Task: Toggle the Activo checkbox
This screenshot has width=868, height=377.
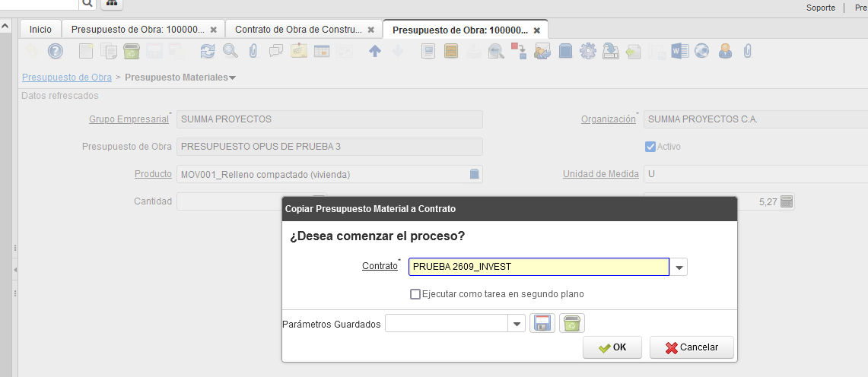Action: coord(650,147)
